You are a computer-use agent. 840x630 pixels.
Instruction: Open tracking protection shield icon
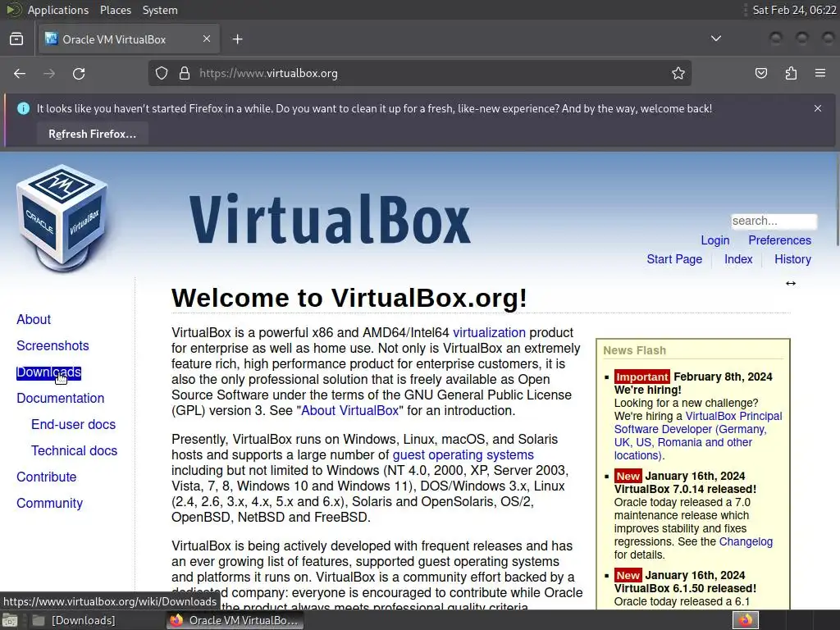pos(162,73)
